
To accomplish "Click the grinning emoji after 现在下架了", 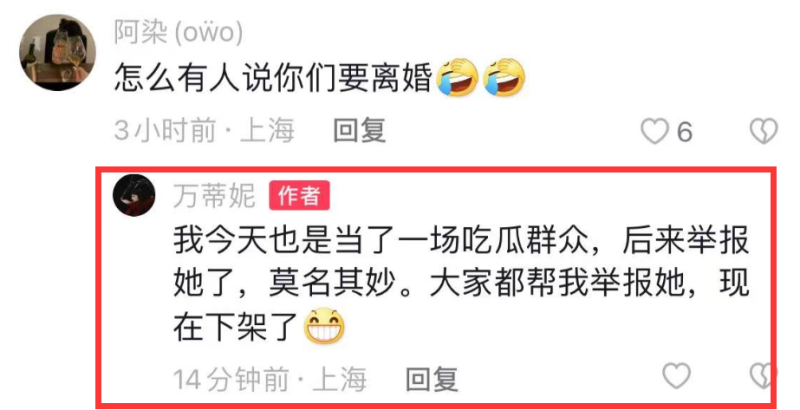I will click(x=324, y=326).
